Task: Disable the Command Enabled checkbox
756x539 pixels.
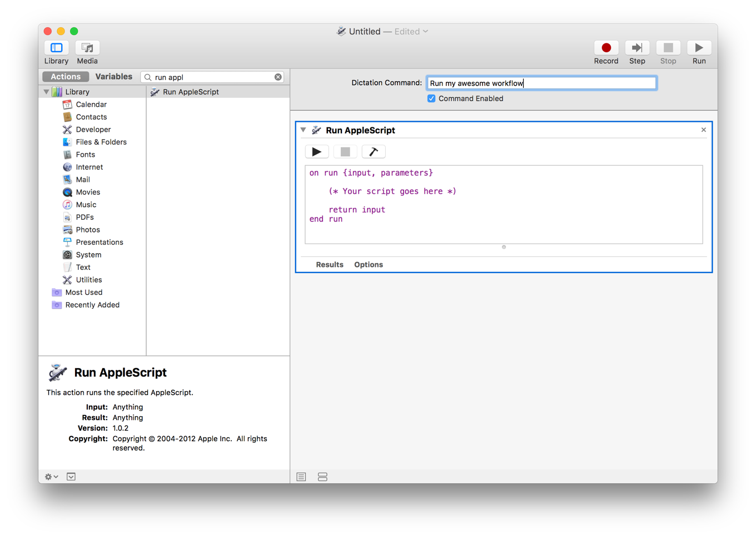Action: click(x=431, y=98)
